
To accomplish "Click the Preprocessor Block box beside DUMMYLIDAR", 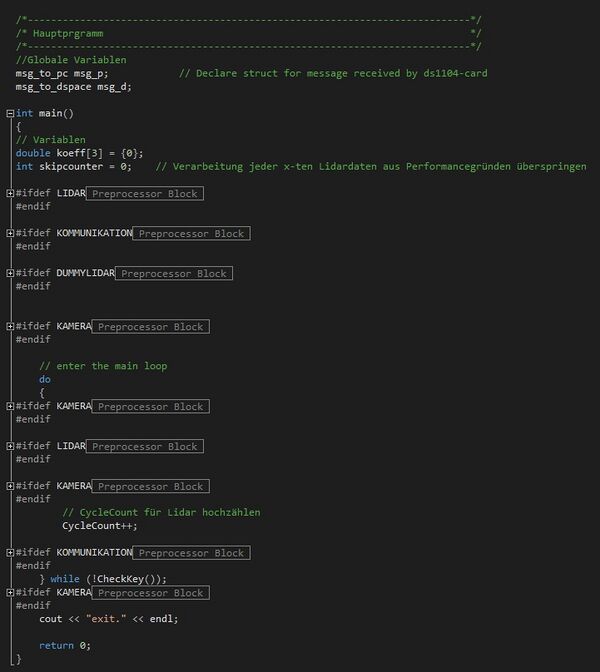I will 173,273.
